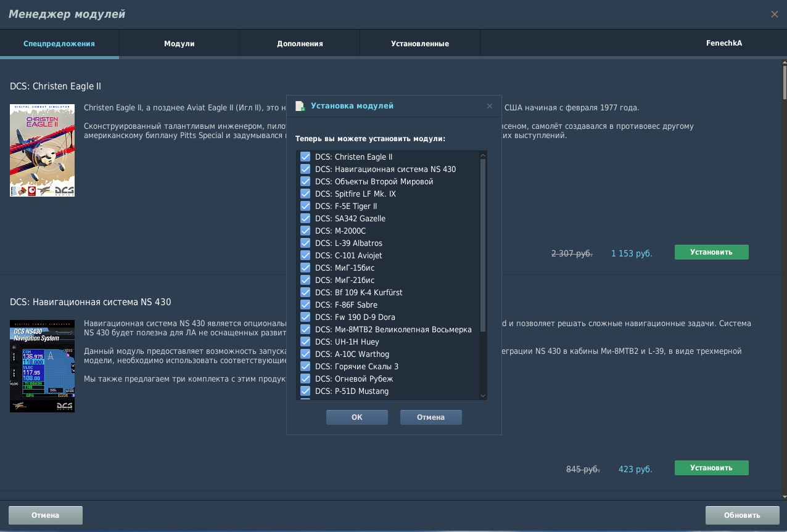This screenshot has width=787, height=532.
Task: Click main page scrollbar up arrow
Action: [784, 63]
